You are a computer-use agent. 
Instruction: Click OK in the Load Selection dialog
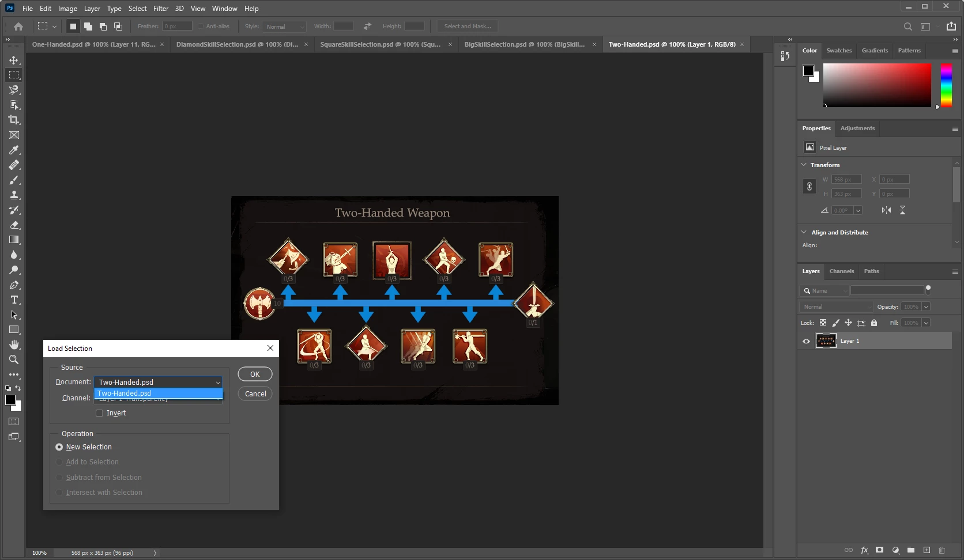pos(255,374)
